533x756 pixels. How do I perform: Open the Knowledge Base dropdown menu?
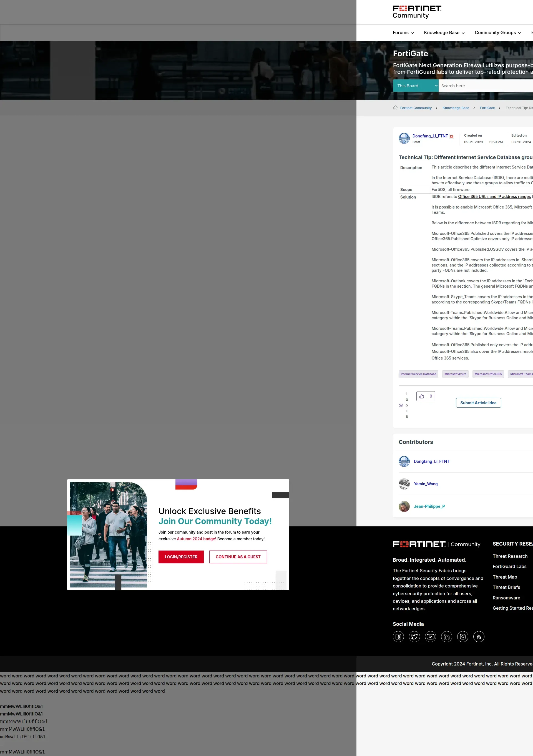tap(444, 32)
